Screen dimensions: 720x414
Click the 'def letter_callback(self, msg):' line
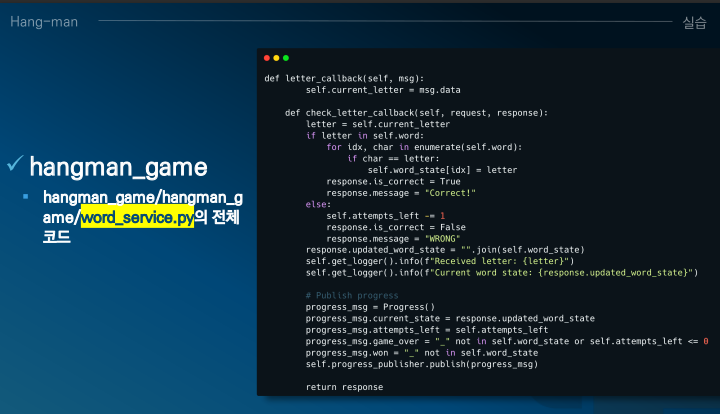click(x=344, y=78)
